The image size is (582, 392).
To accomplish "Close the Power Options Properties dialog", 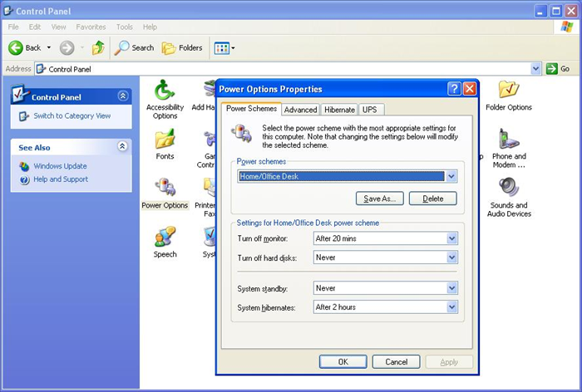I will (470, 89).
